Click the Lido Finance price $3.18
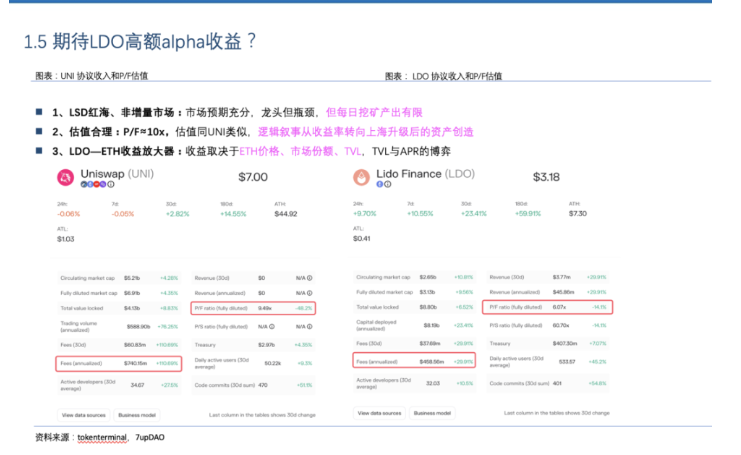This screenshot has height=455, width=741. (546, 177)
